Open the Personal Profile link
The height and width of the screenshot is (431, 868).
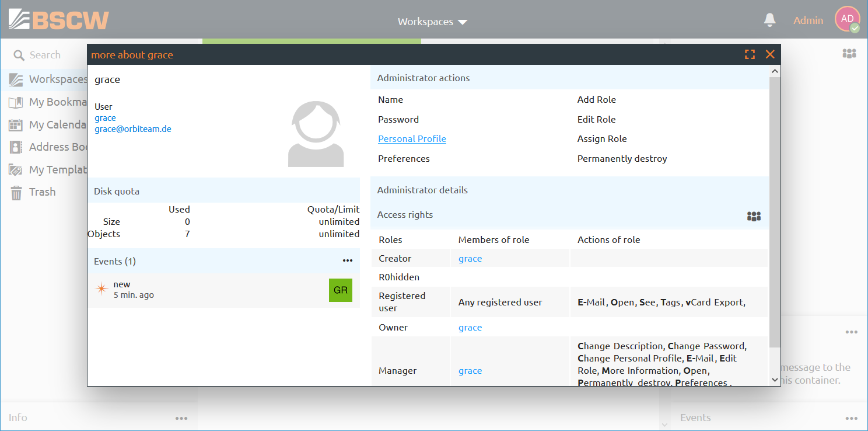(412, 139)
